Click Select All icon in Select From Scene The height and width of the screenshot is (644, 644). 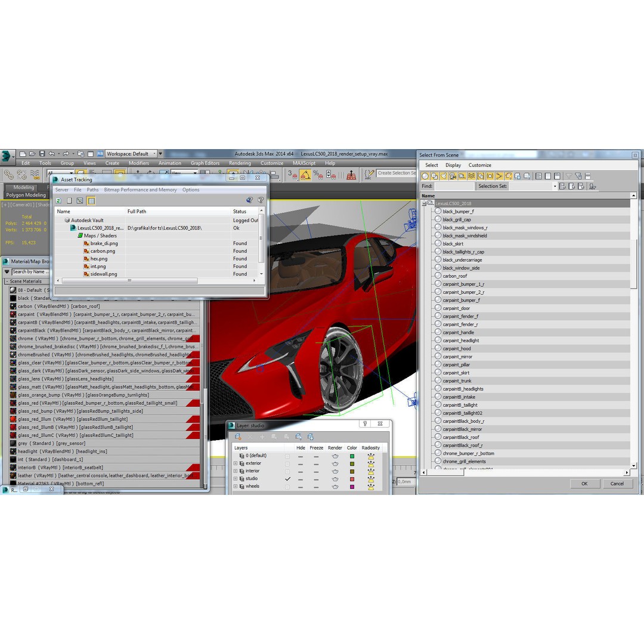click(x=538, y=176)
